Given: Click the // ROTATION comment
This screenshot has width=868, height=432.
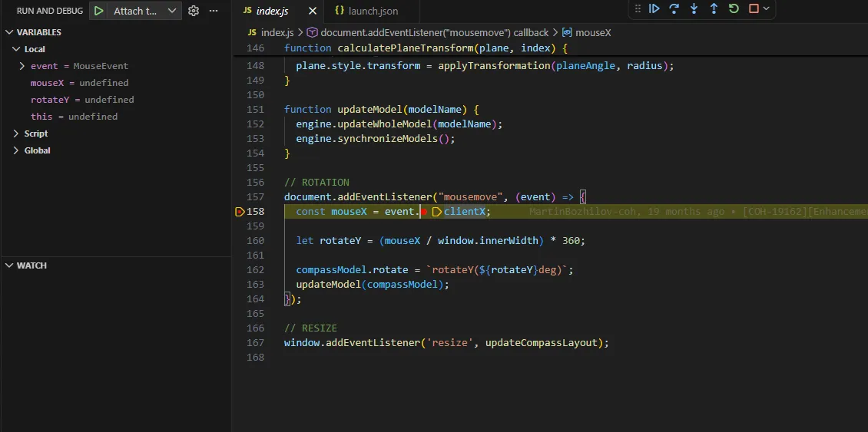Looking at the screenshot, I should point(316,182).
